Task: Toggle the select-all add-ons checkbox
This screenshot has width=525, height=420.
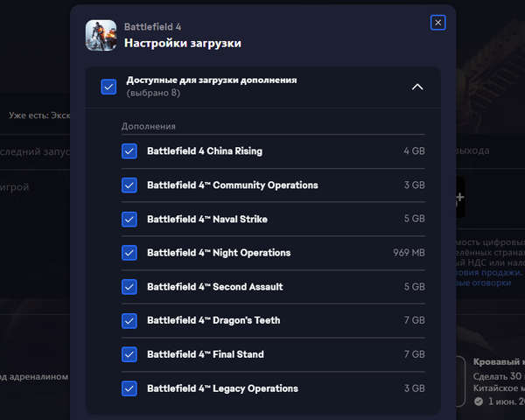Action: tap(108, 87)
